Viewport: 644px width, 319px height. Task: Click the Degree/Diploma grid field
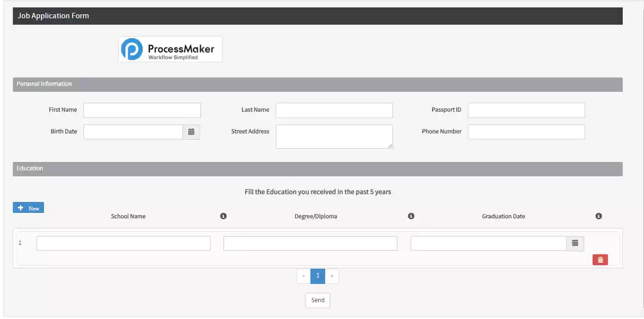(x=310, y=243)
